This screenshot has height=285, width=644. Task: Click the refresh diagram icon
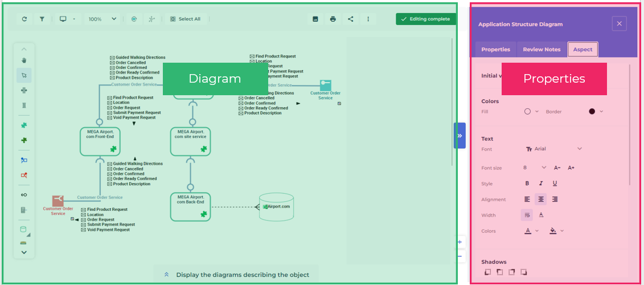pos(24,19)
